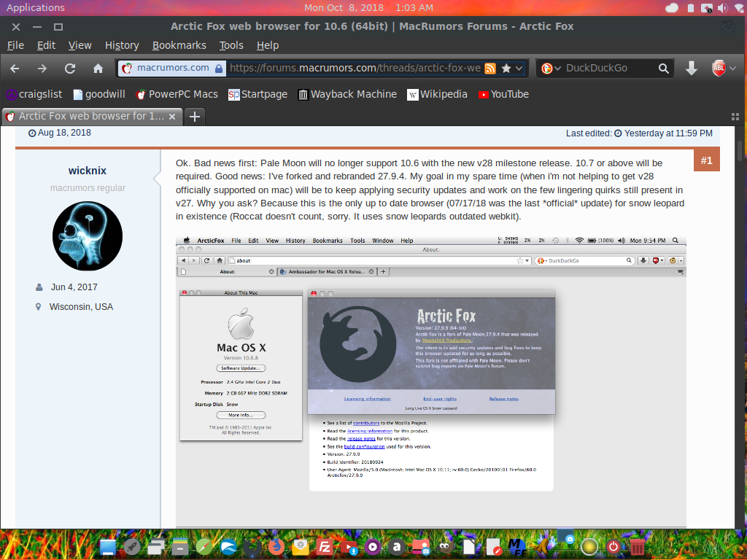This screenshot has width=747, height=560.
Task: Open the YouTube bookmark
Action: [503, 94]
